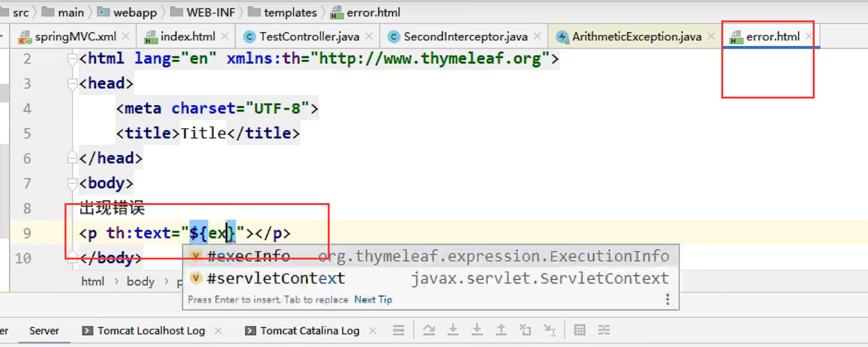Click the Run to Cursor icon
The image size is (868, 347).
[549, 330]
